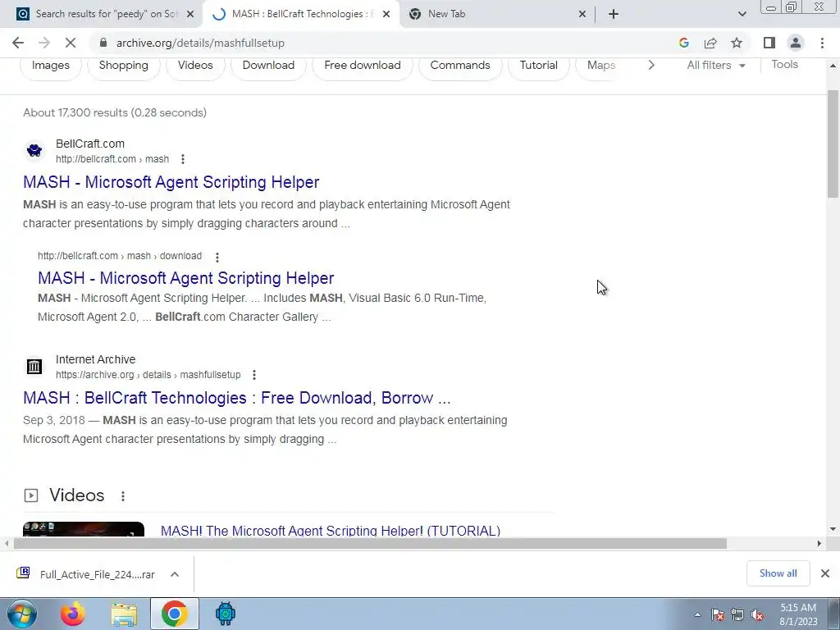Open Internet Archive result options menu

(x=254, y=375)
